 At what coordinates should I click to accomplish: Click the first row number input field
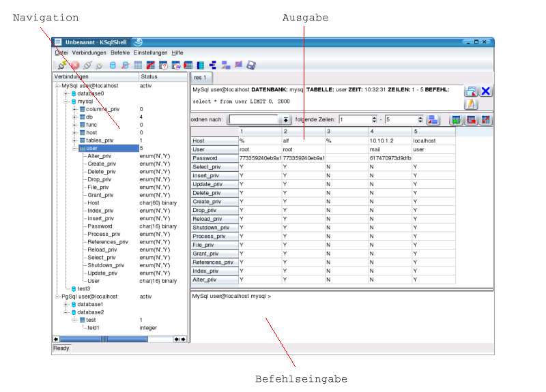pos(354,119)
